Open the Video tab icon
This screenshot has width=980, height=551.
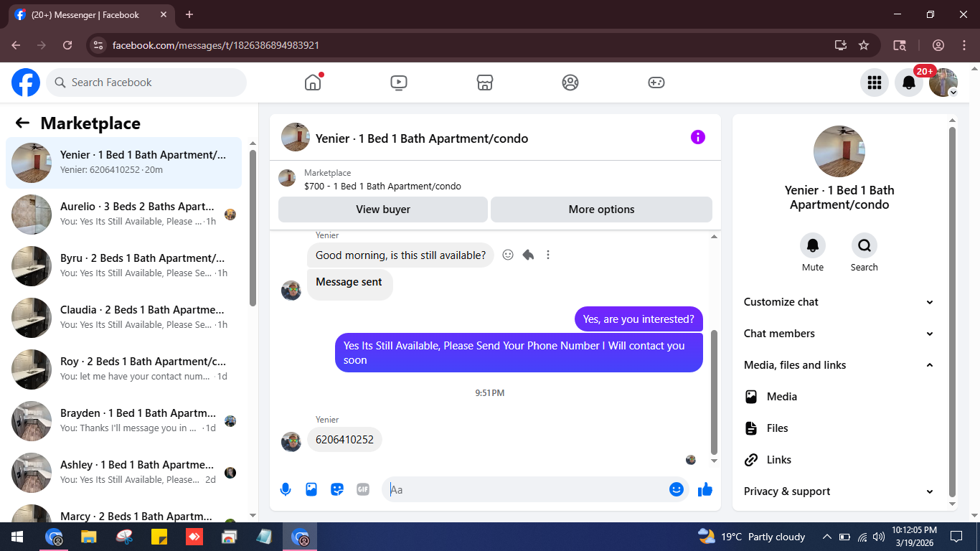tap(399, 83)
